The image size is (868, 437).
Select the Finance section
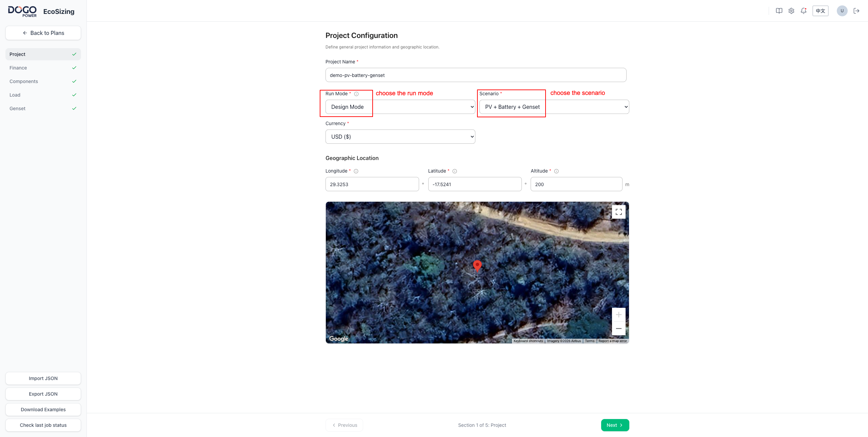coord(43,68)
